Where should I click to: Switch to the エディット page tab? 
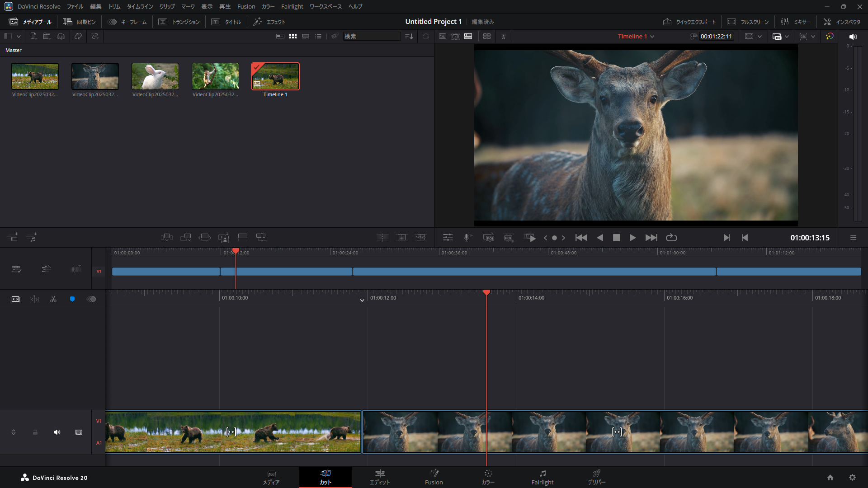click(x=380, y=477)
